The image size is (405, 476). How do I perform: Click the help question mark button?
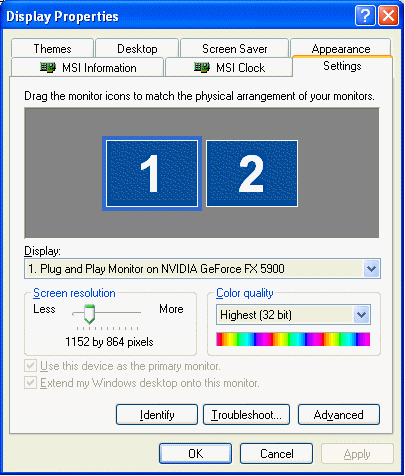(x=365, y=15)
